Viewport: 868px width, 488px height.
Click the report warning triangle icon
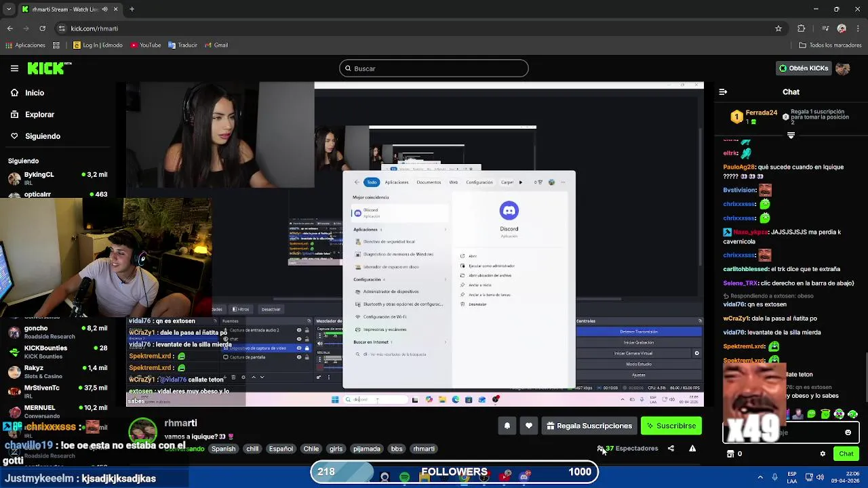(x=692, y=449)
